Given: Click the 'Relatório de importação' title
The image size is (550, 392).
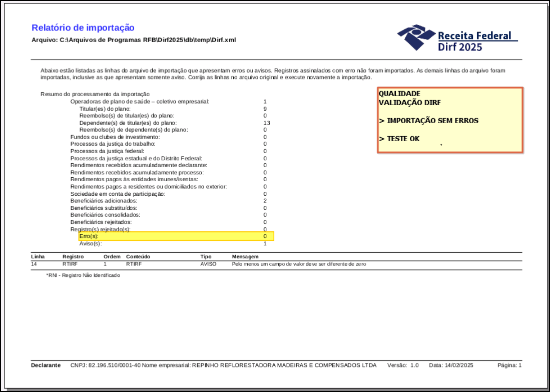Looking at the screenshot, I should [x=83, y=28].
